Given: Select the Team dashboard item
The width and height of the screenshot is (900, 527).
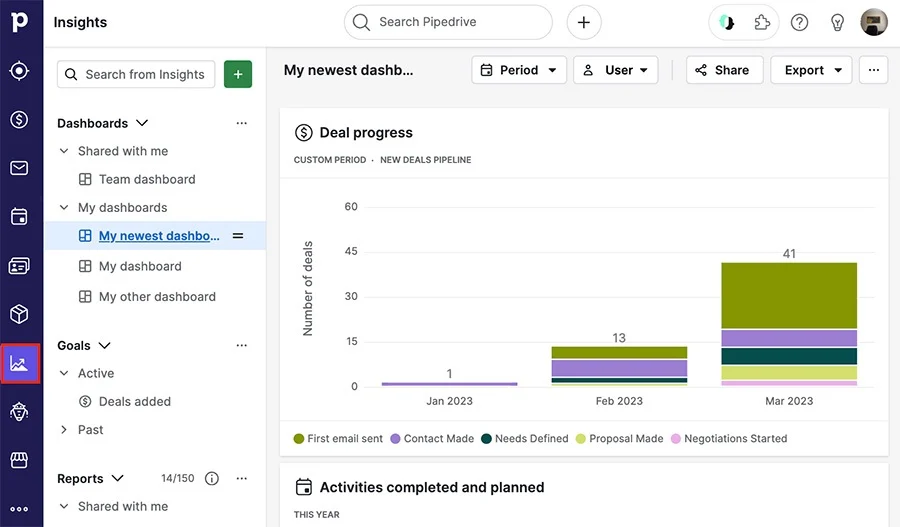Looking at the screenshot, I should 146,180.
